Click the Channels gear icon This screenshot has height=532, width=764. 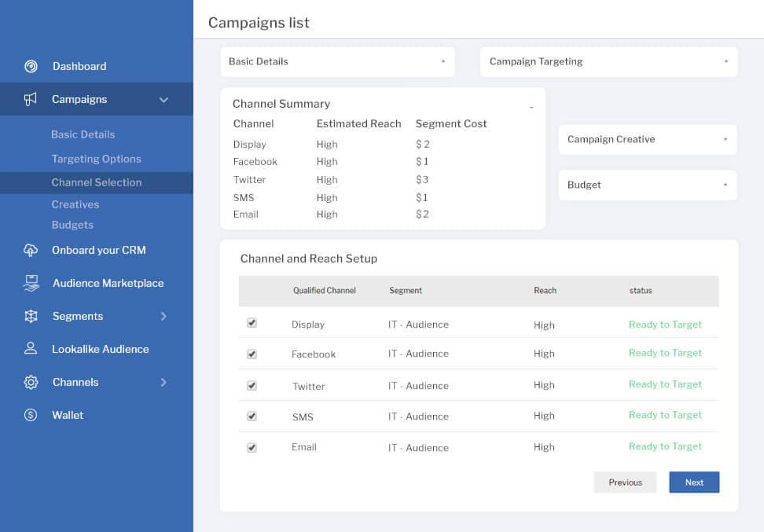31,382
